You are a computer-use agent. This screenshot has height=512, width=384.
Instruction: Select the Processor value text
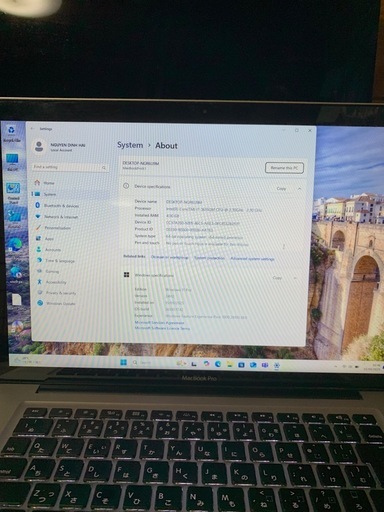pos(214,209)
